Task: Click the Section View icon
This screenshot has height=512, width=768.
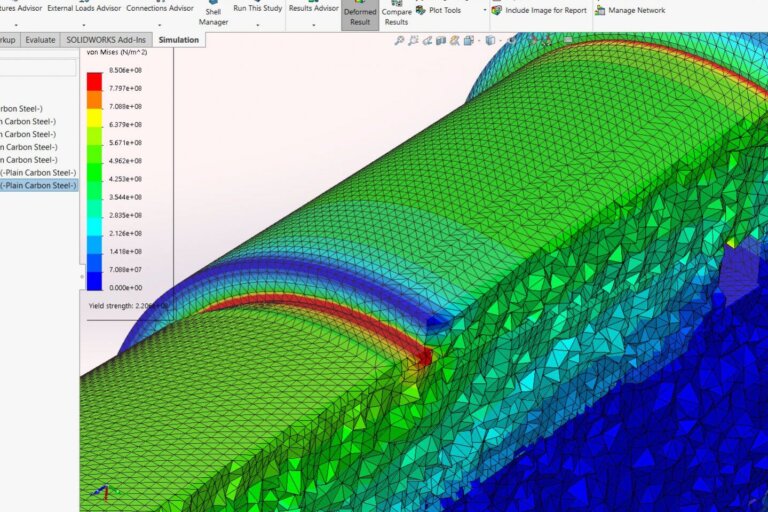Action: [441, 41]
